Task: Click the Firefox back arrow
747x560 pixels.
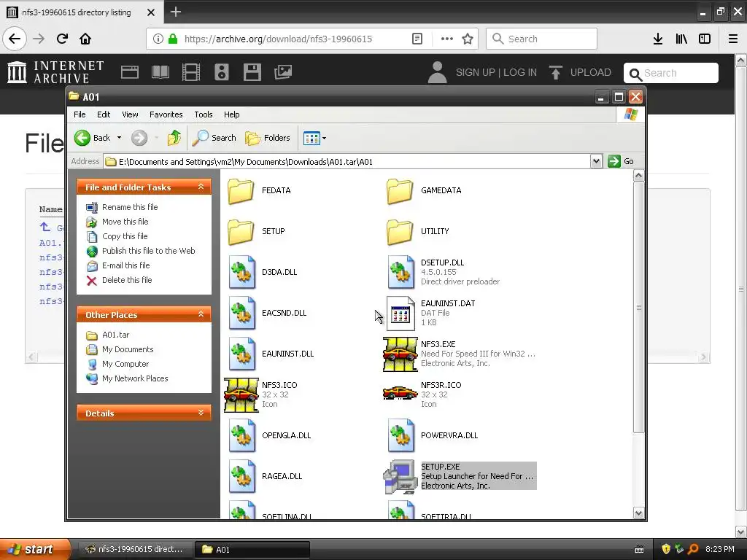Action: [x=15, y=39]
